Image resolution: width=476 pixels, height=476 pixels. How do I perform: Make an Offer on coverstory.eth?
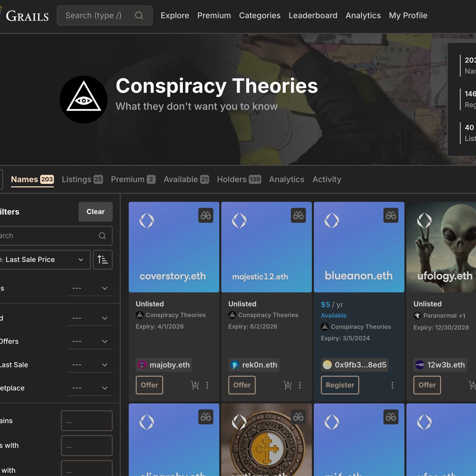tap(150, 385)
